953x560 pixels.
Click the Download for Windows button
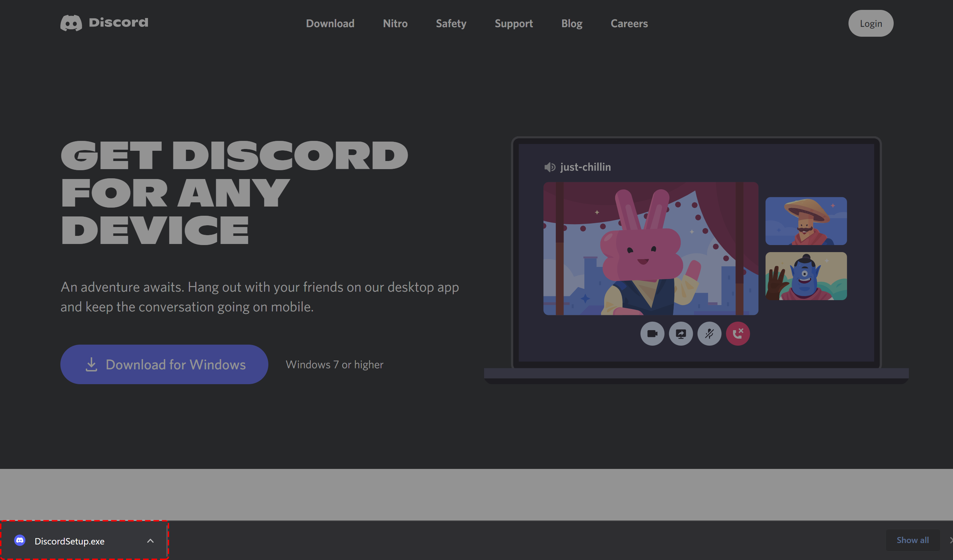pyautogui.click(x=164, y=364)
